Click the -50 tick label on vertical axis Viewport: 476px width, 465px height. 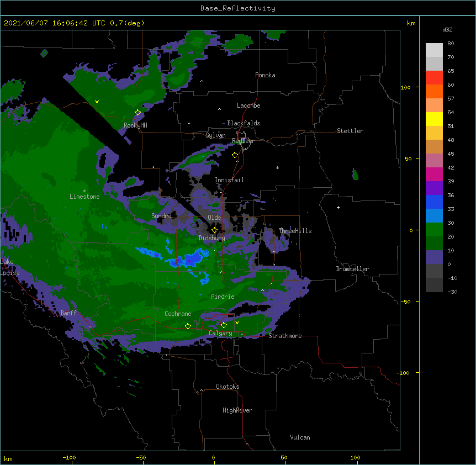point(405,302)
